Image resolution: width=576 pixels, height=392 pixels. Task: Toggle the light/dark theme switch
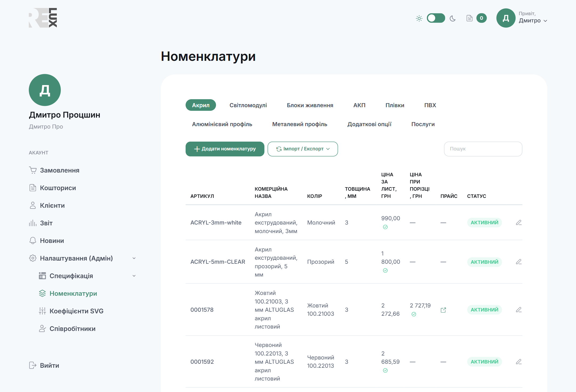pos(436,18)
